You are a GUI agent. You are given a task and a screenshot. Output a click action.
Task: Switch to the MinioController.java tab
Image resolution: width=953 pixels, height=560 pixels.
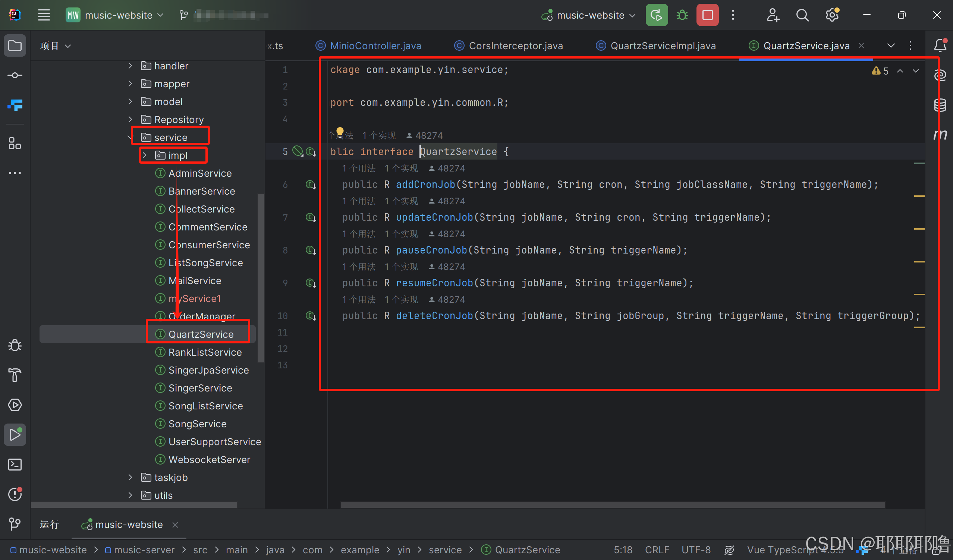coord(375,46)
